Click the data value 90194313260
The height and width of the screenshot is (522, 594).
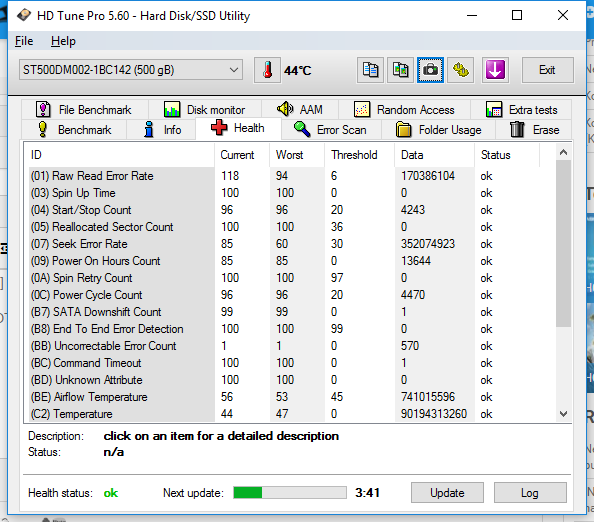(x=434, y=414)
